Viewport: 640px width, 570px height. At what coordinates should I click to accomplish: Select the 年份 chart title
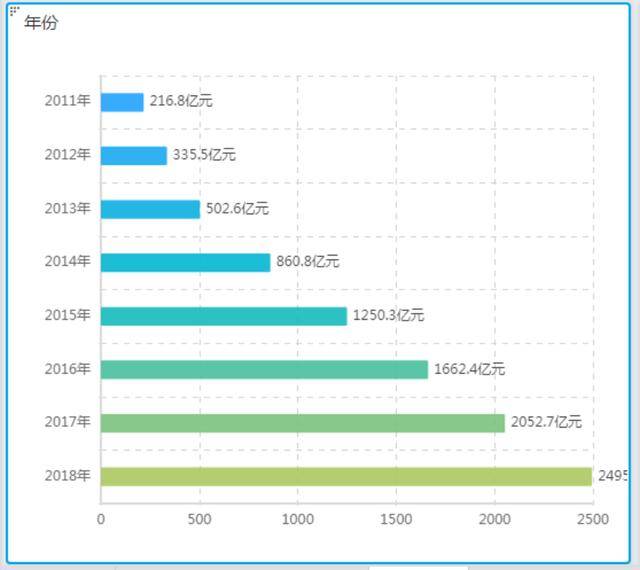[41, 22]
